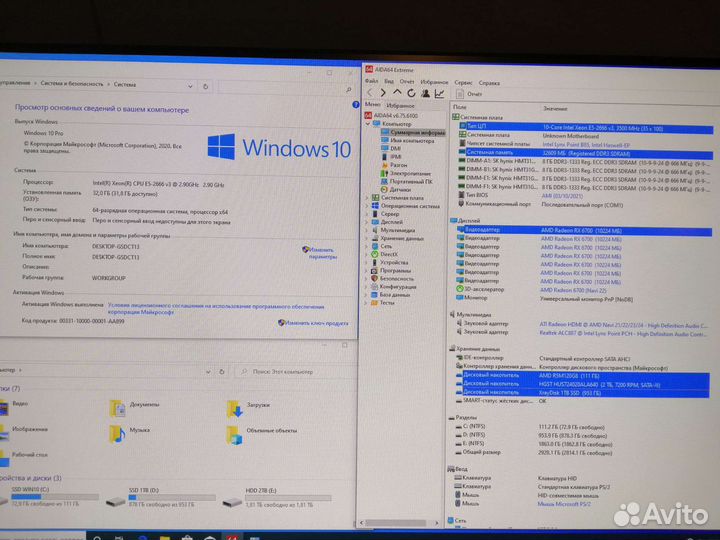Image resolution: width=720 pixels, height=540 pixels.
Task: Open the Документы folder in Explorer
Action: pos(134,407)
